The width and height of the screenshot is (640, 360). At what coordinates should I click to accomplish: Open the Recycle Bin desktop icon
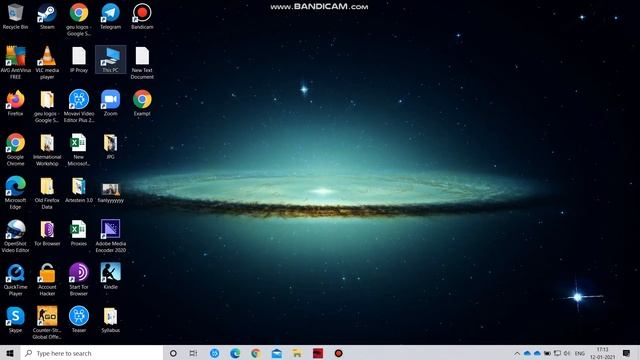16,17
